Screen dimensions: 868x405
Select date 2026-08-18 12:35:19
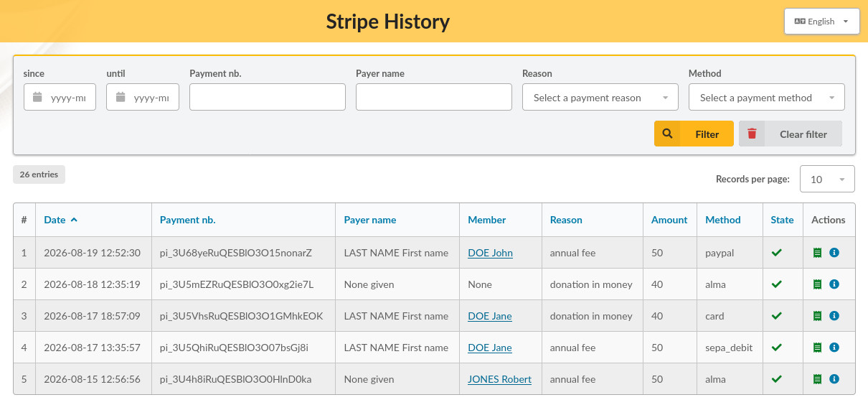point(92,284)
